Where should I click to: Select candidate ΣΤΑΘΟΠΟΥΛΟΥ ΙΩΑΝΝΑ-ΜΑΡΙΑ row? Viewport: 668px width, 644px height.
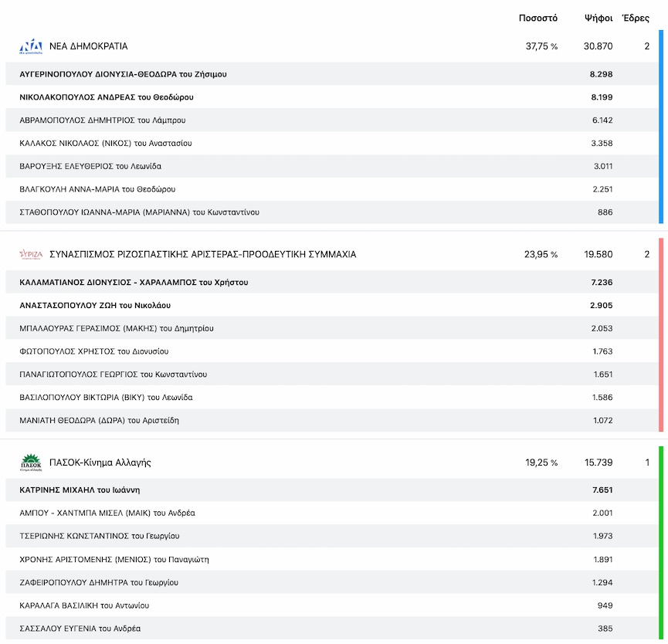coord(332,212)
